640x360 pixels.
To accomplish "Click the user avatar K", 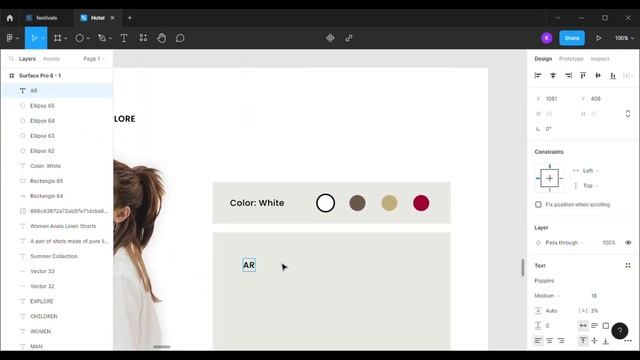I will point(547,38).
